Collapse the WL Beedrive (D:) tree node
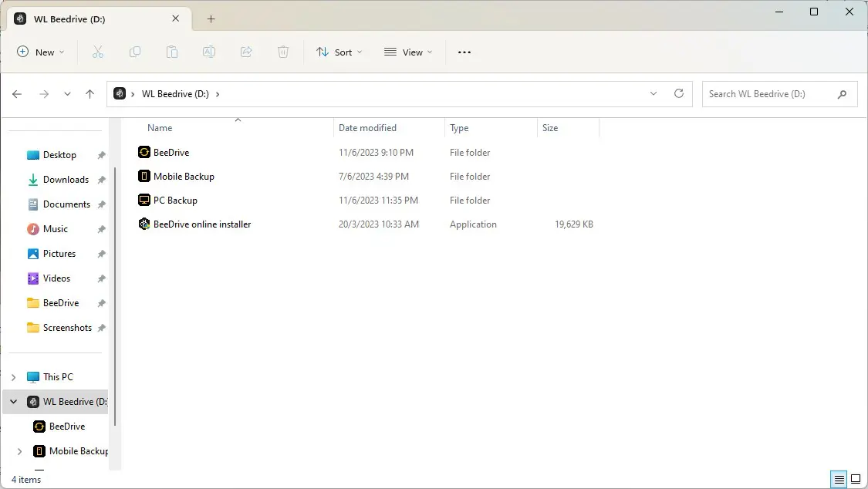The width and height of the screenshot is (868, 489). click(13, 402)
